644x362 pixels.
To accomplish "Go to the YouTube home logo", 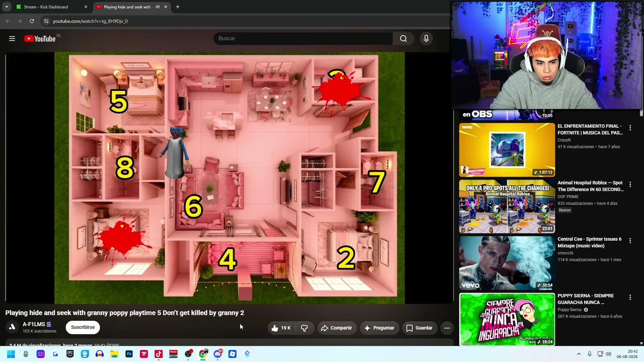I will (x=40, y=39).
